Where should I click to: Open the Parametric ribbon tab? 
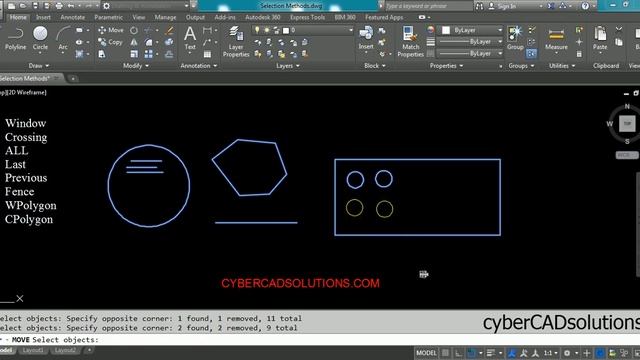109,17
